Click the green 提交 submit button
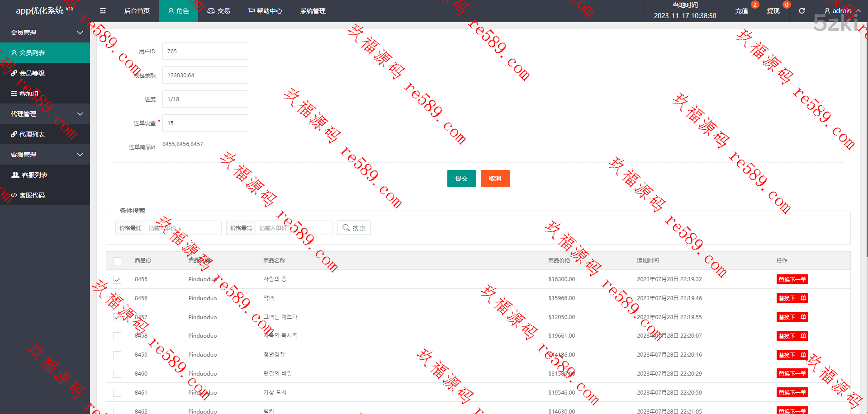Viewport: 868px width, 414px height. [x=461, y=179]
